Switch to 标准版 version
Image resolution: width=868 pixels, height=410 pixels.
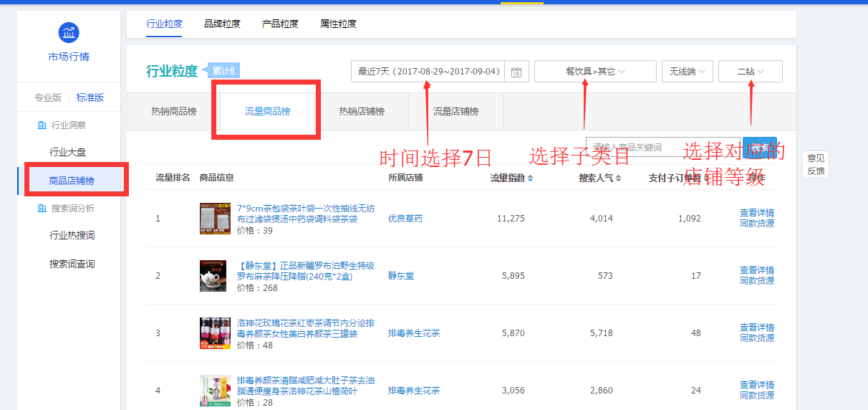point(90,97)
